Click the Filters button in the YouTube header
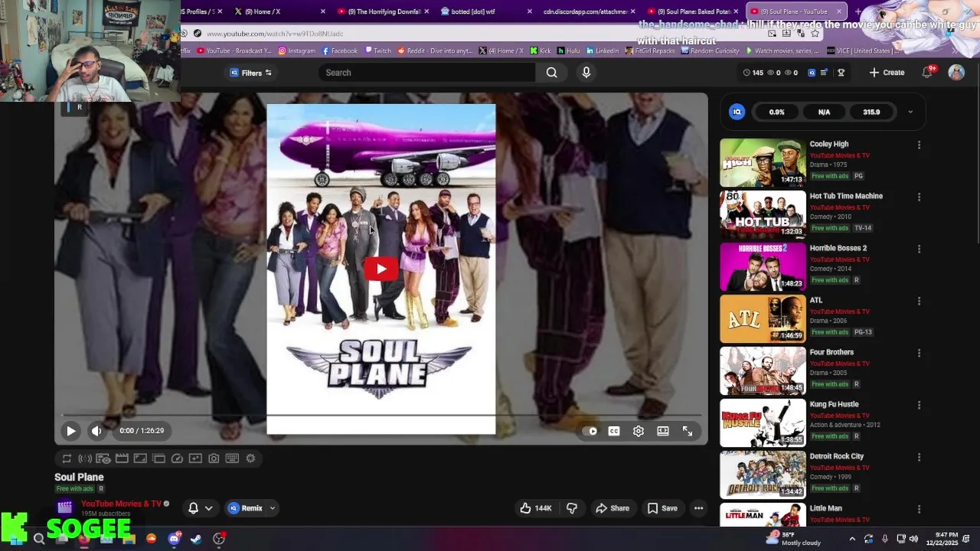 tap(251, 73)
